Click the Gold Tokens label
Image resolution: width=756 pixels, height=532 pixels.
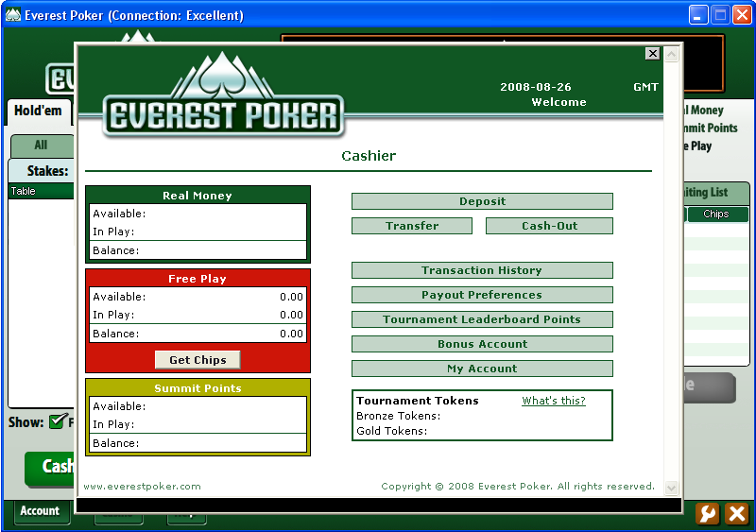[x=391, y=431]
